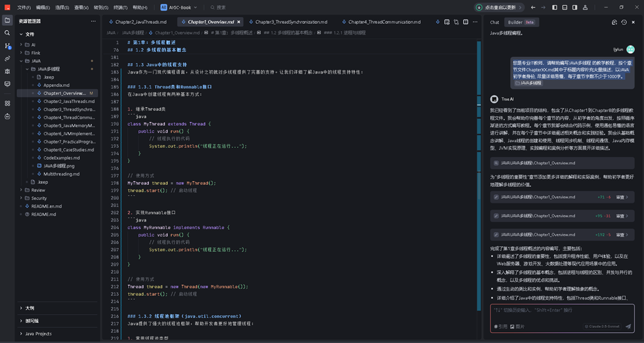The height and width of the screenshot is (343, 644).
Task: Open markdown preview to the side
Action: [447, 22]
